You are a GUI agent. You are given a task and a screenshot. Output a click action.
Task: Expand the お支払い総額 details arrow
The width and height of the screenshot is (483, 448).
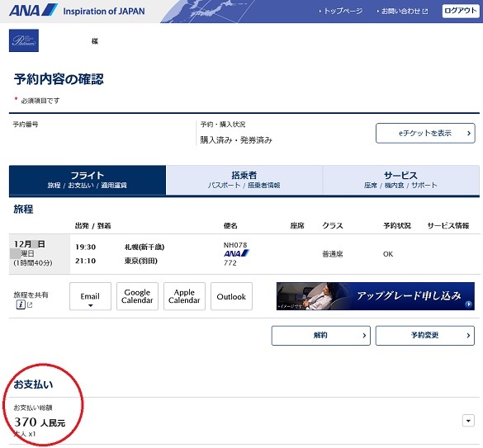click(x=468, y=421)
